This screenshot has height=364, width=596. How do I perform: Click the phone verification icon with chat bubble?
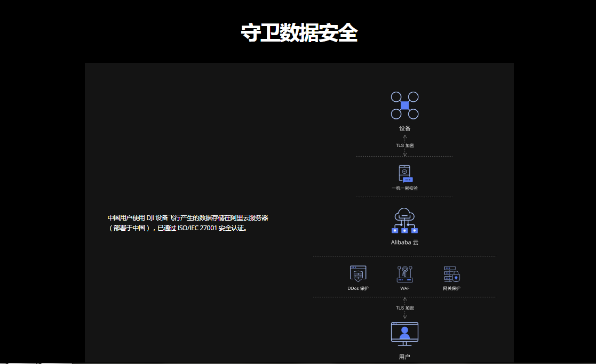tap(405, 174)
